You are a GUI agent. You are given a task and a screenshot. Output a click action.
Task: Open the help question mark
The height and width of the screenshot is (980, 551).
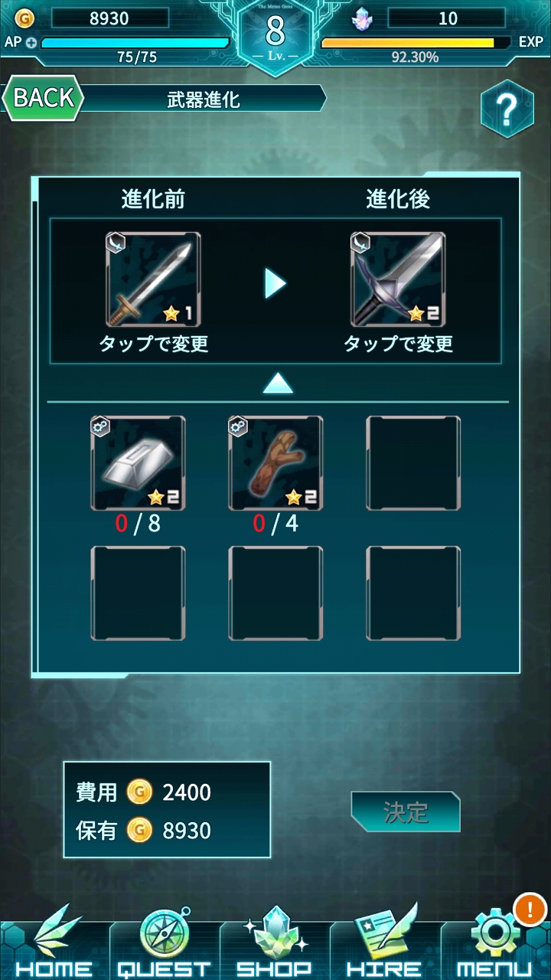tap(507, 109)
